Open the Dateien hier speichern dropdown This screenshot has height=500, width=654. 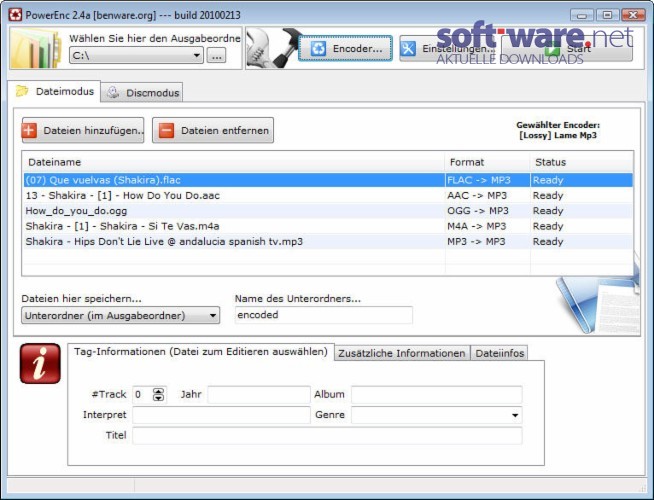coord(121,315)
